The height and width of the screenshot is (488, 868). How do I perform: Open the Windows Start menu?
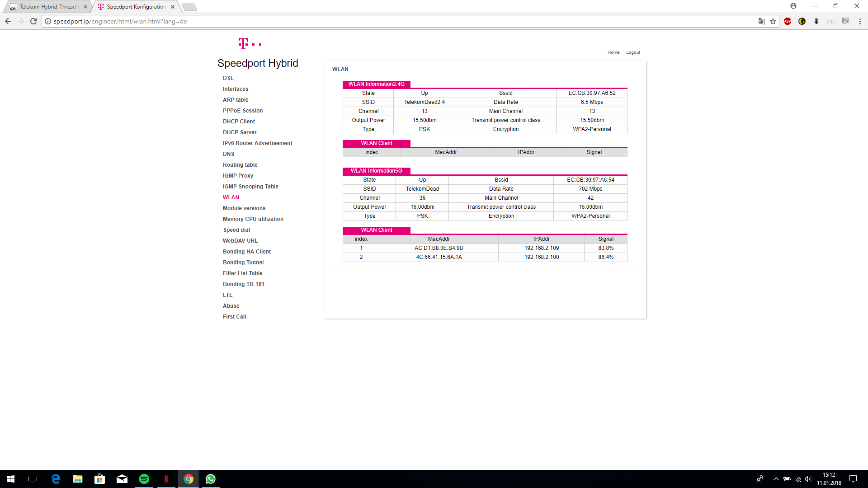tap(11, 479)
